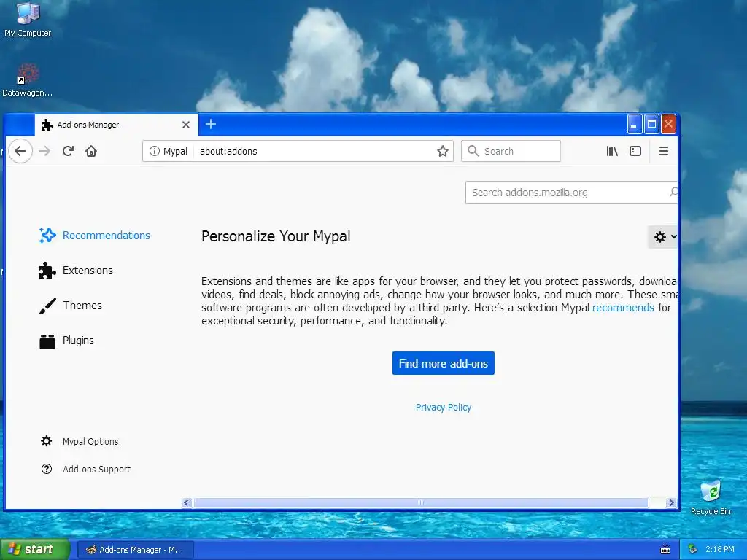Open the Privacy Policy link
The image size is (747, 560).
[x=443, y=407]
